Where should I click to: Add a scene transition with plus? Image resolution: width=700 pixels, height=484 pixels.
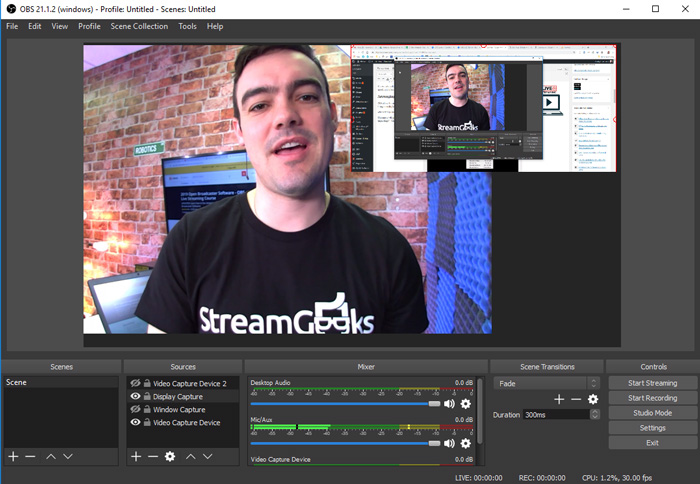tap(559, 399)
